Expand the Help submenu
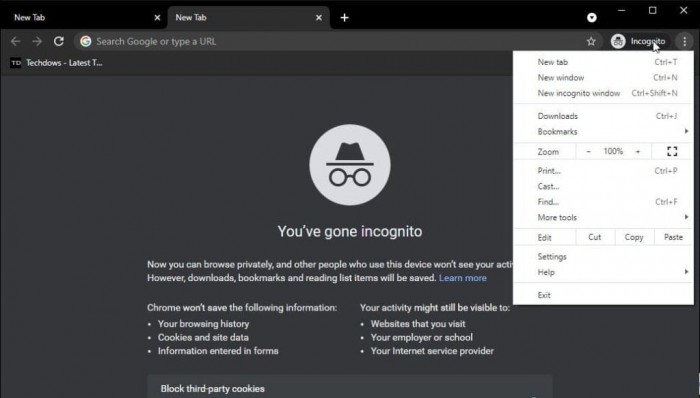The height and width of the screenshot is (398, 700). tap(603, 272)
